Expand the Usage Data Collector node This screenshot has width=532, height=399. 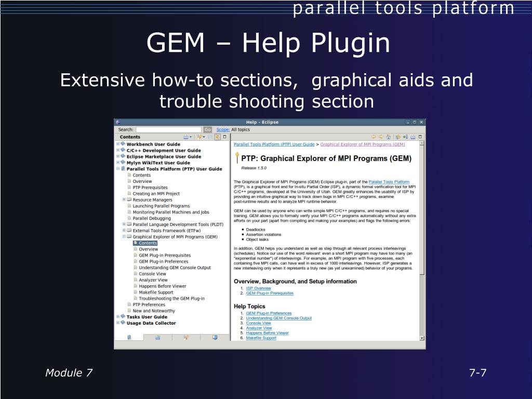pyautogui.click(x=118, y=323)
